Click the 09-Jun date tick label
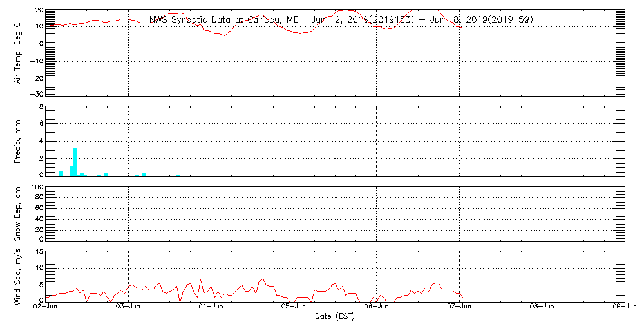Image resolution: width=644 pixels, height=322 pixels. click(625, 308)
